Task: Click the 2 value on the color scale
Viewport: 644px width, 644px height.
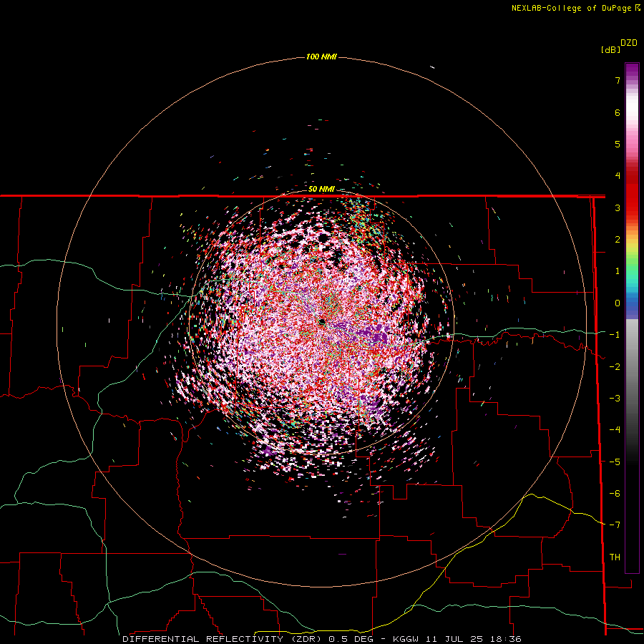Action: tap(618, 240)
